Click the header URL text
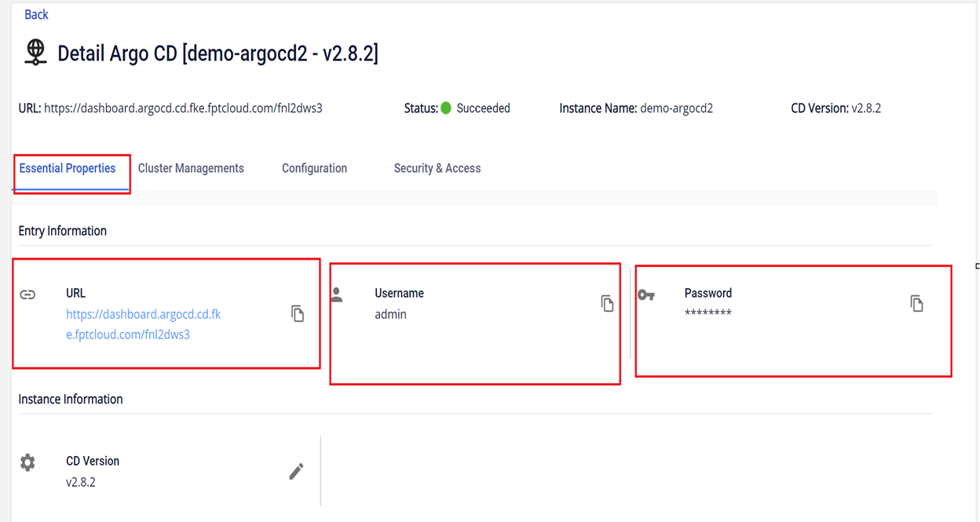The width and height of the screenshot is (980, 522). pyautogui.click(x=182, y=108)
